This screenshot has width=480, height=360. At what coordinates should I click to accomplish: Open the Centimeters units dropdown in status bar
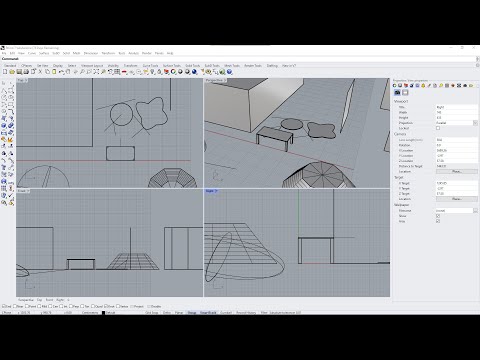tap(90, 313)
